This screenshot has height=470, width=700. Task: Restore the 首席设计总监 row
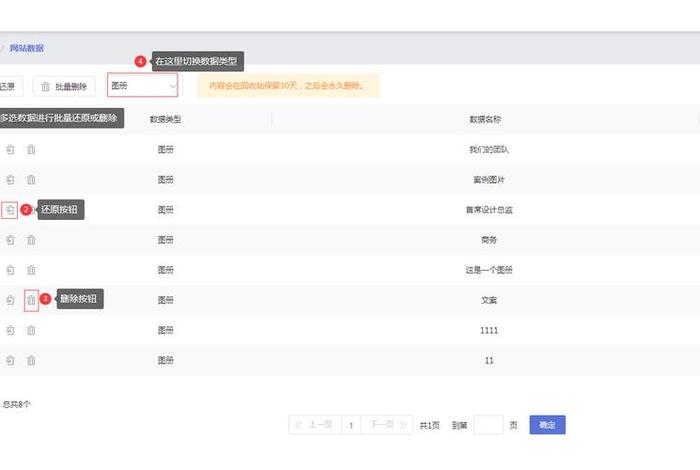[10, 210]
